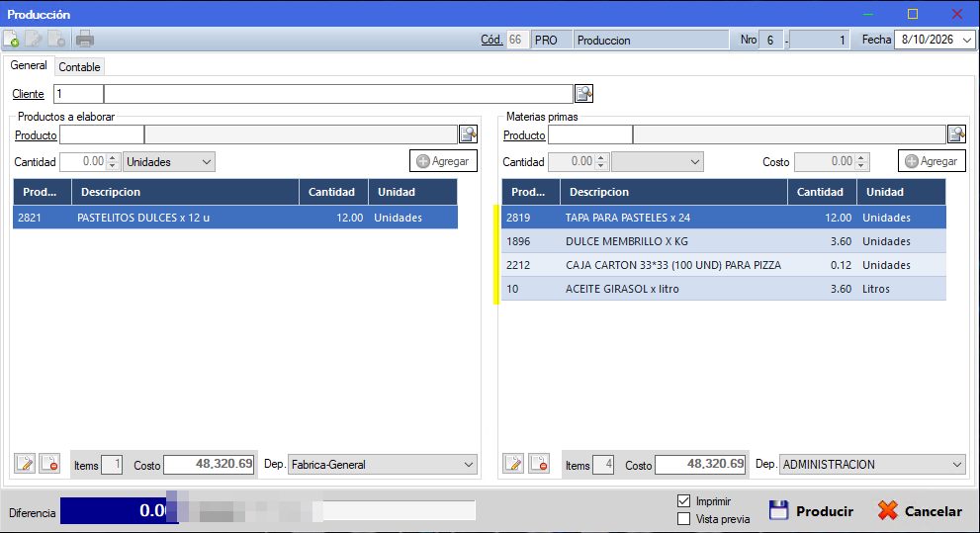The width and height of the screenshot is (980, 533).
Task: Click the new document toolbar icon
Action: (11, 40)
